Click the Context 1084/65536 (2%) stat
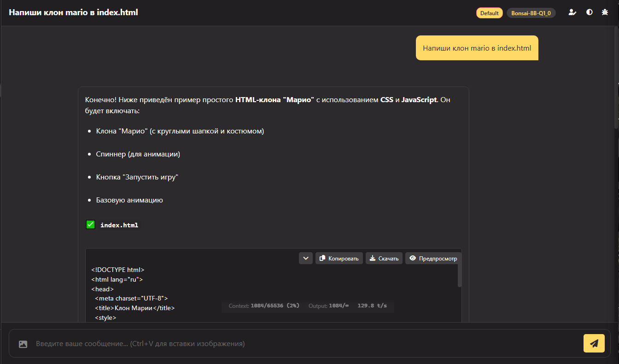The width and height of the screenshot is (619, 364). click(264, 306)
